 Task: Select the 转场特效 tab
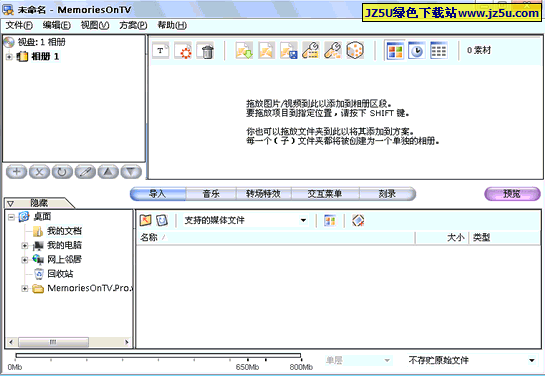263,194
